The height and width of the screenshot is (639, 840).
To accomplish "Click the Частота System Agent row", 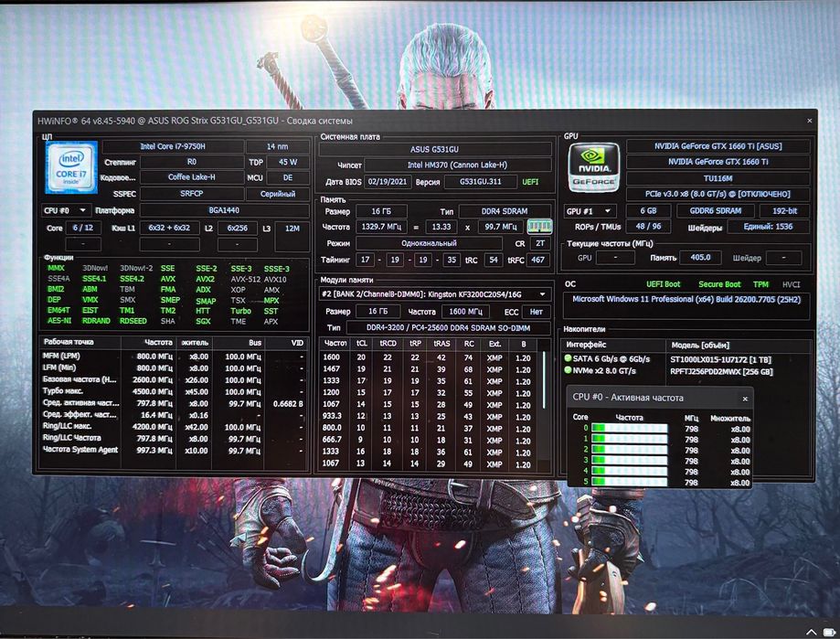I will pos(173,450).
